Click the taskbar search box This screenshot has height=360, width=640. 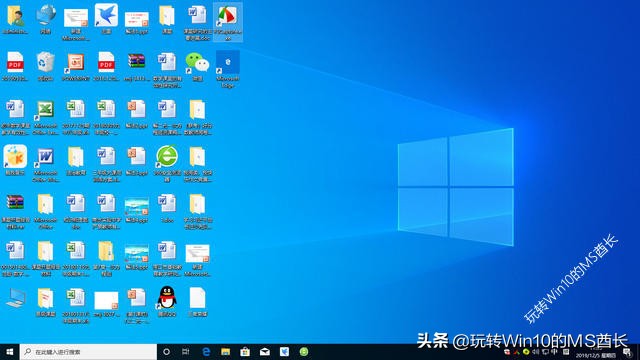pyautogui.click(x=88, y=351)
